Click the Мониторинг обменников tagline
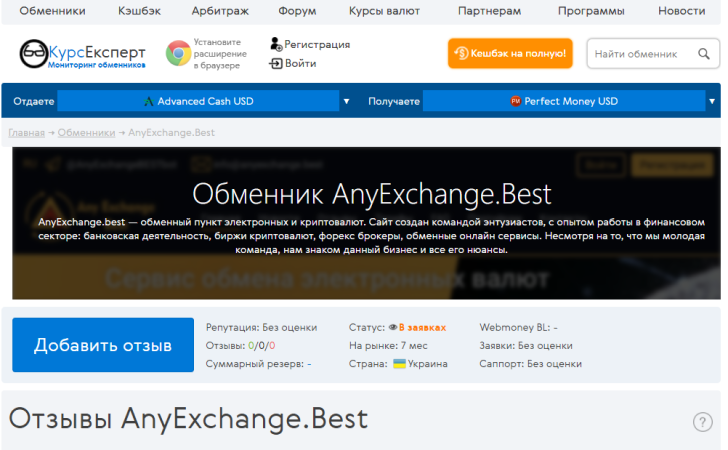Viewport: 728px width, 450px height. (x=97, y=65)
